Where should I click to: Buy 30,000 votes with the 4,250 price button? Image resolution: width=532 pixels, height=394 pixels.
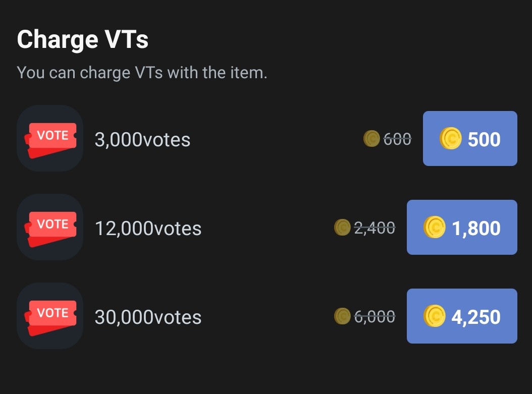[462, 316]
